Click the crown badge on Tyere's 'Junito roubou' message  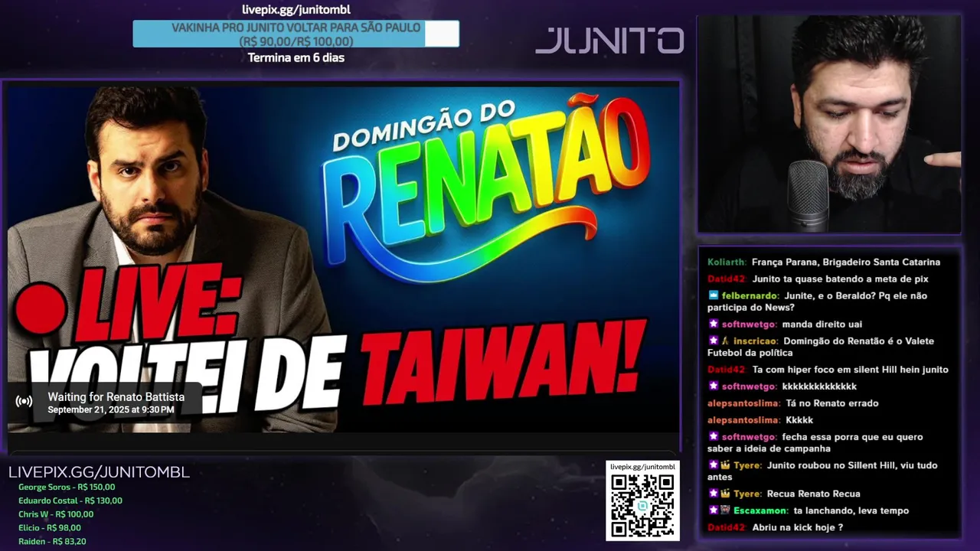click(725, 465)
